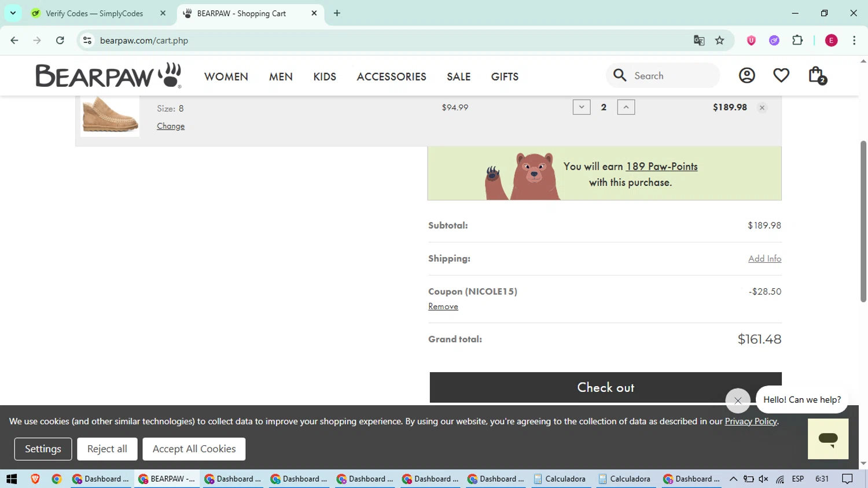Viewport: 868px width, 488px height.
Task: Dismiss the chat help bubble
Action: (738, 400)
